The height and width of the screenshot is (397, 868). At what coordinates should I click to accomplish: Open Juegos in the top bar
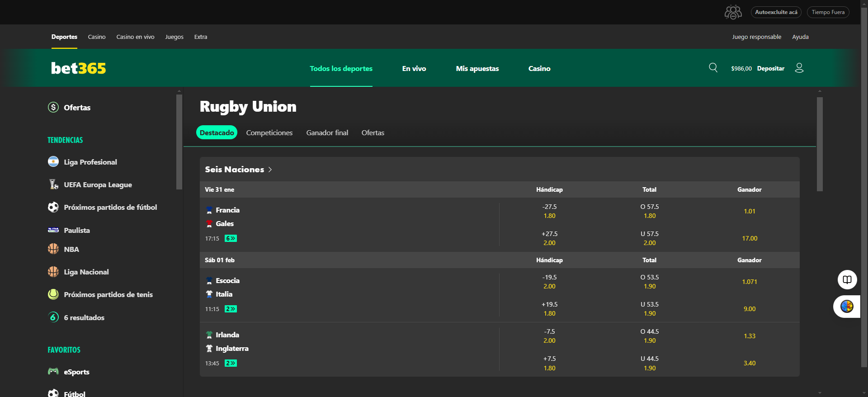[175, 37]
